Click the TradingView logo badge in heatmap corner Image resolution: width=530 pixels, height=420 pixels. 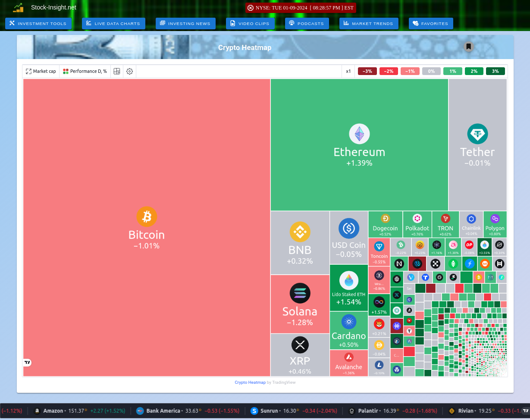click(x=28, y=363)
